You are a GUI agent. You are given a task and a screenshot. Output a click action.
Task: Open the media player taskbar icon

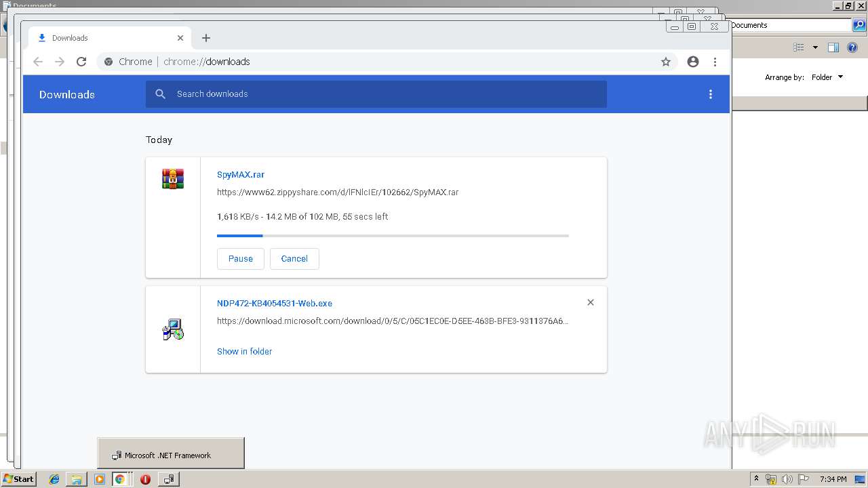coord(100,479)
